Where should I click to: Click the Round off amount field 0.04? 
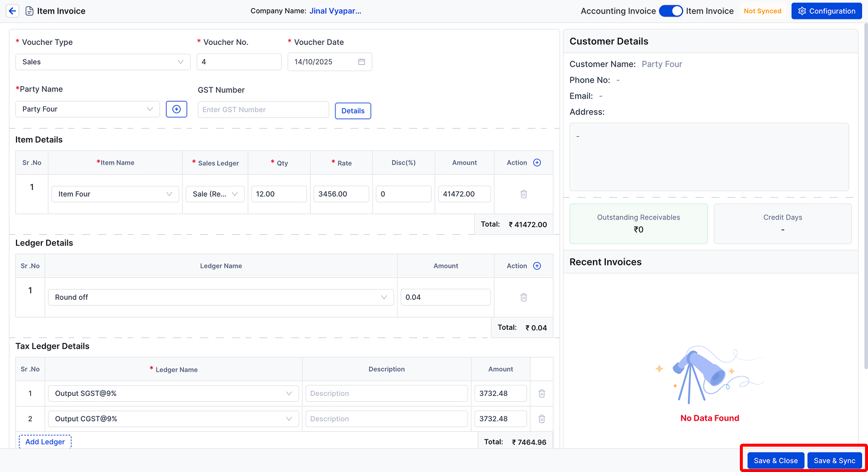click(x=446, y=297)
